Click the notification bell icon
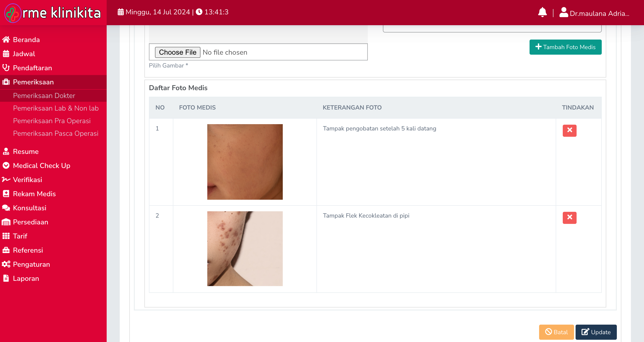The height and width of the screenshot is (342, 644). (542, 12)
